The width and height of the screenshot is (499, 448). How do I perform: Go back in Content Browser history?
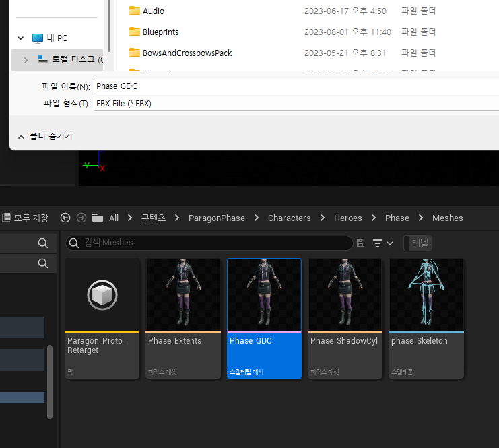pyautogui.click(x=65, y=218)
